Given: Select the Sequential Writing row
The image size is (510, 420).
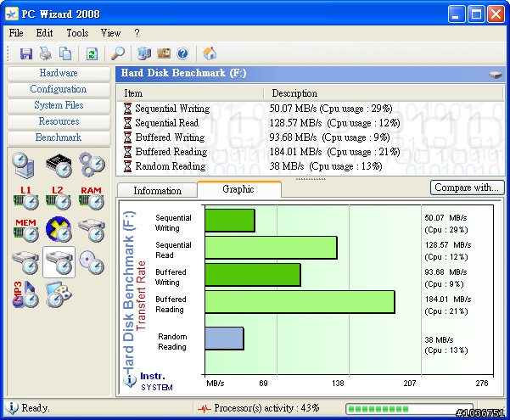Looking at the screenshot, I should pyautogui.click(x=311, y=109).
